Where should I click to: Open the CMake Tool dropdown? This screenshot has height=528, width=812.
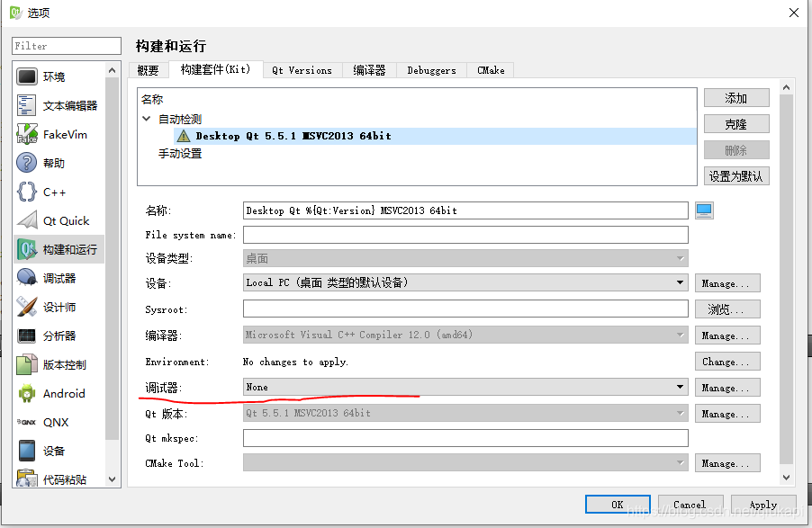[465, 462]
